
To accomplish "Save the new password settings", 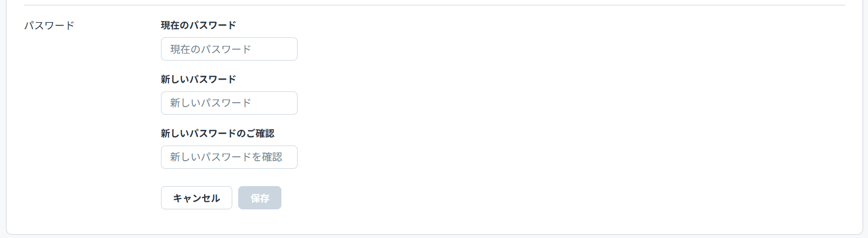I will (x=259, y=198).
